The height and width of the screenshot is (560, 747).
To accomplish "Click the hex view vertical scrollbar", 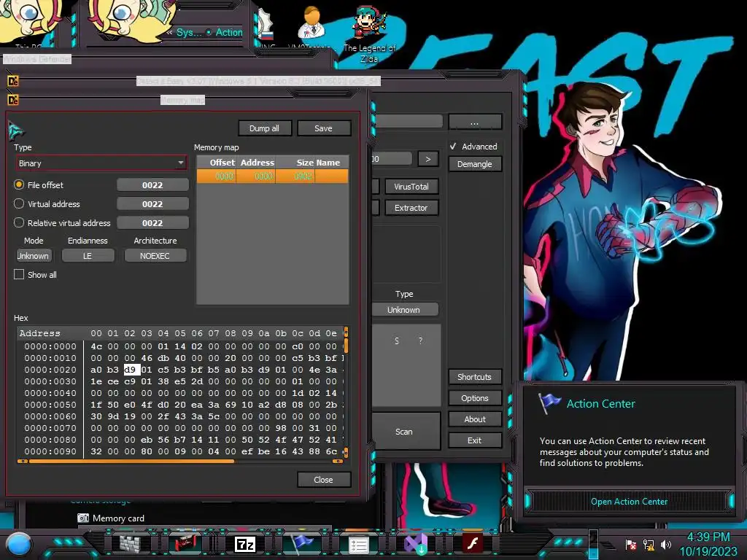I will pos(346,392).
